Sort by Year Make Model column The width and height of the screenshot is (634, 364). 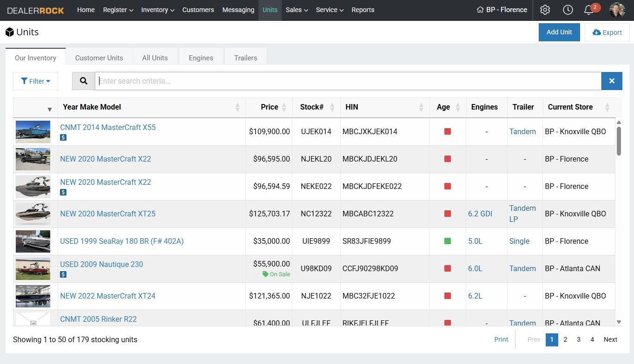click(x=152, y=107)
